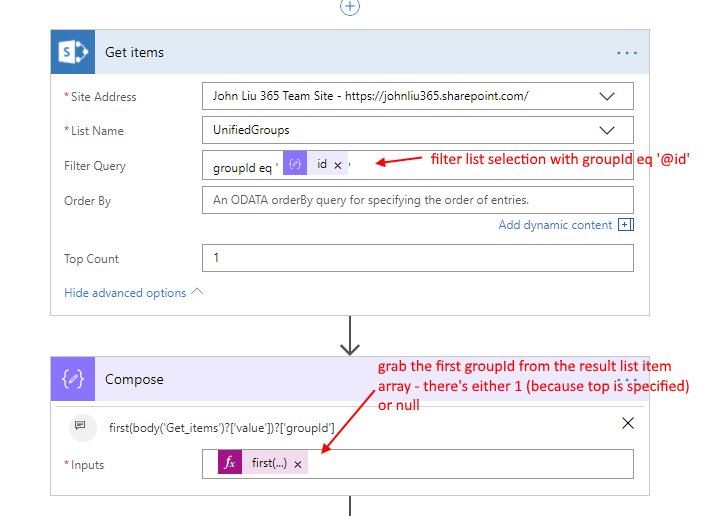This screenshot has height=516, width=707.
Task: Click the Compose curly braces icon
Action: [x=73, y=380]
